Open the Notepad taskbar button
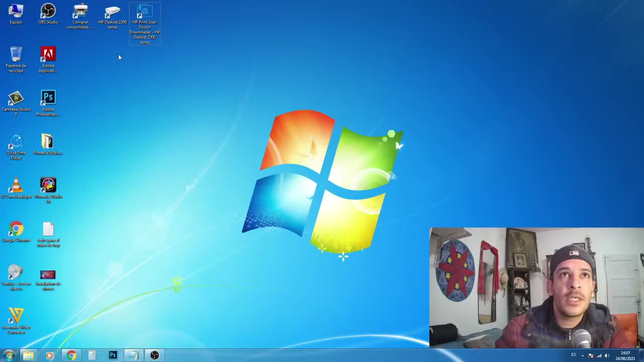 (x=133, y=355)
